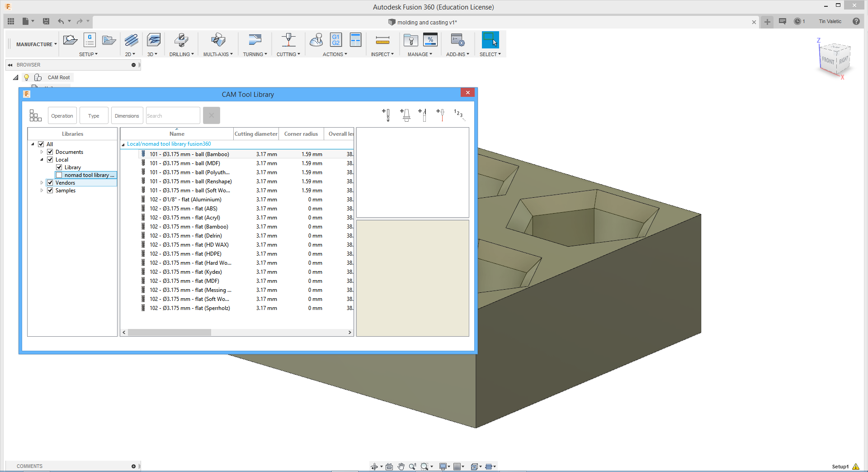Screen dimensions: 868x472
Task: Click the Setup1 warning triangle icon
Action: coord(856,467)
